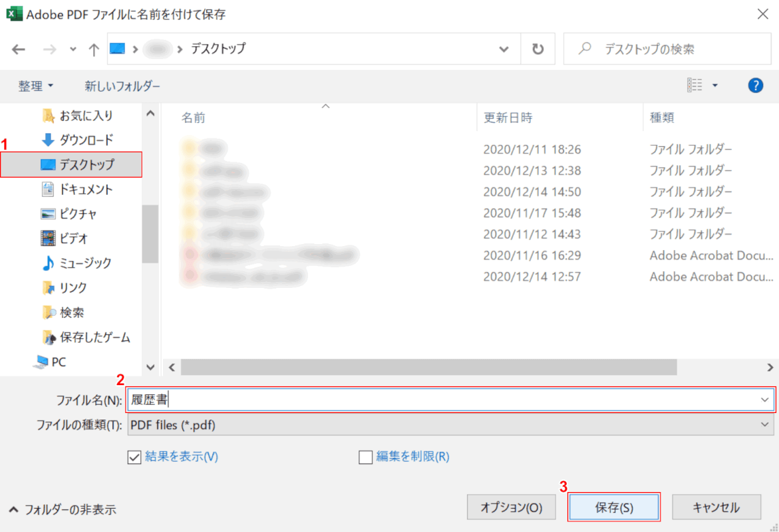Click 新しいフォルダー in the toolbar
Viewport: 779px width, 532px height.
coord(122,86)
